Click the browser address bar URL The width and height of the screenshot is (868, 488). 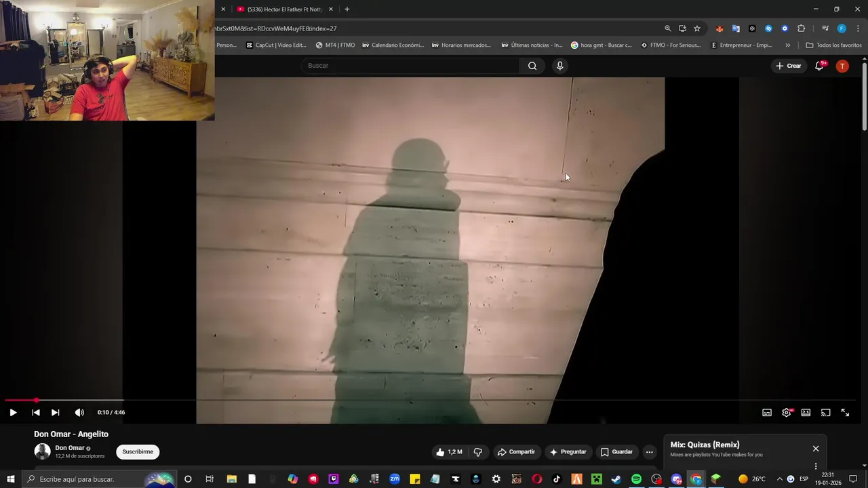pos(275,28)
